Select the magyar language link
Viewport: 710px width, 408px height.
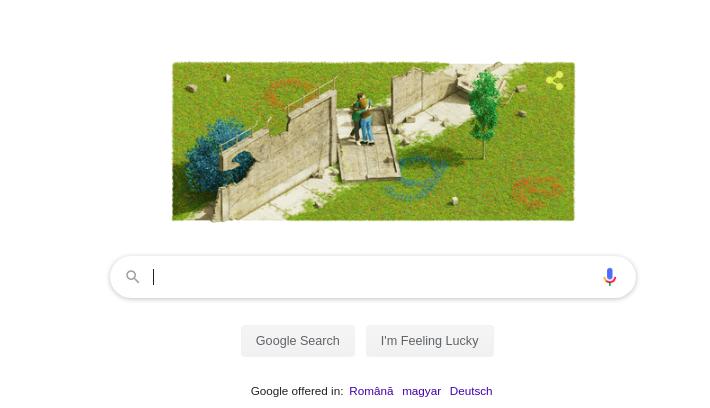tap(422, 391)
